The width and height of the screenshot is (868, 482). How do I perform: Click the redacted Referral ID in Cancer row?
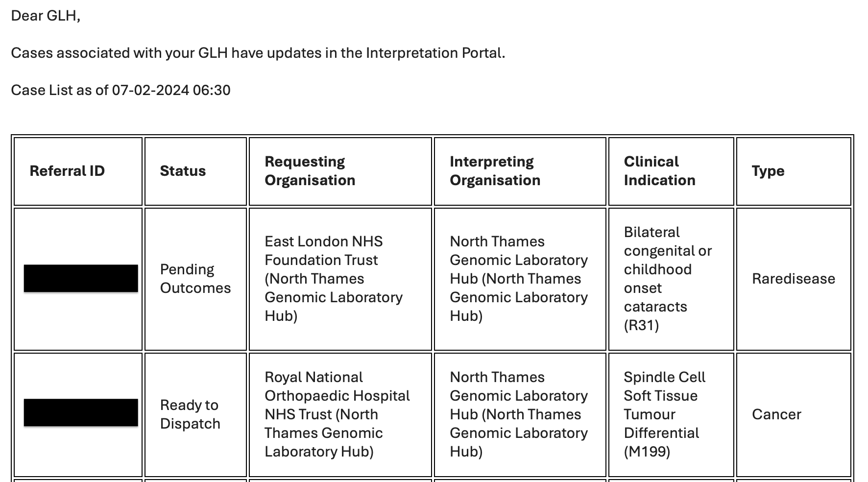(x=81, y=412)
